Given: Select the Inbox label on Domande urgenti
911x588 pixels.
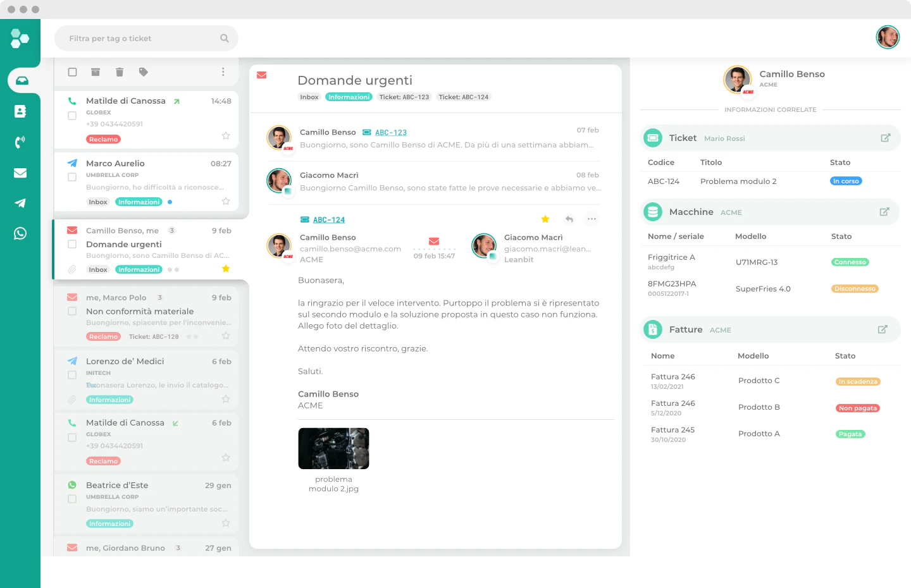Looking at the screenshot, I should tap(309, 97).
